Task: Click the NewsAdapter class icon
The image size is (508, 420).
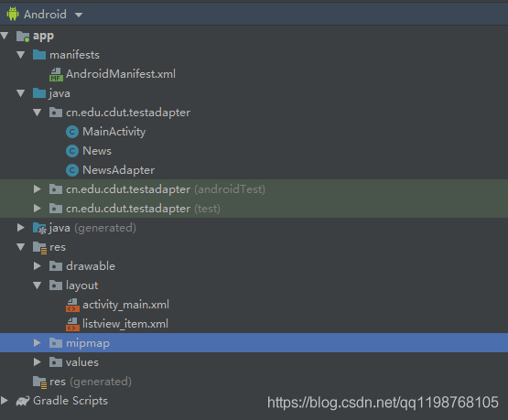Action: coord(72,170)
